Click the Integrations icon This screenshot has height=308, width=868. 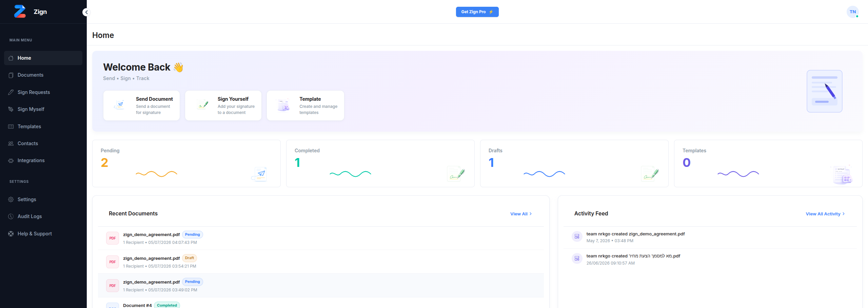click(11, 160)
